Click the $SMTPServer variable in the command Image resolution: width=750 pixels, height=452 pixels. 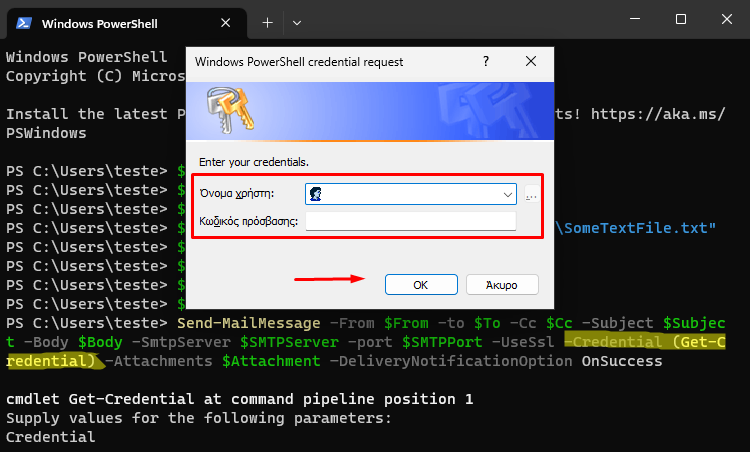coord(289,342)
